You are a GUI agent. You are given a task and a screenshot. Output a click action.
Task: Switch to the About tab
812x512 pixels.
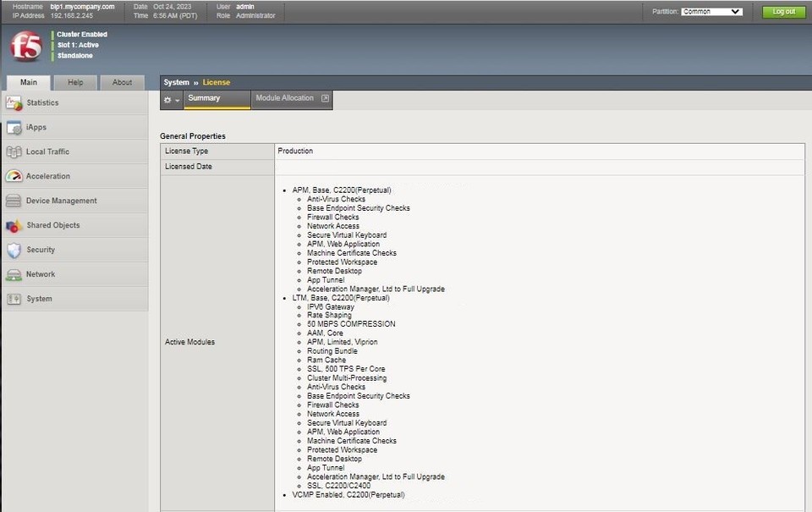tap(122, 82)
